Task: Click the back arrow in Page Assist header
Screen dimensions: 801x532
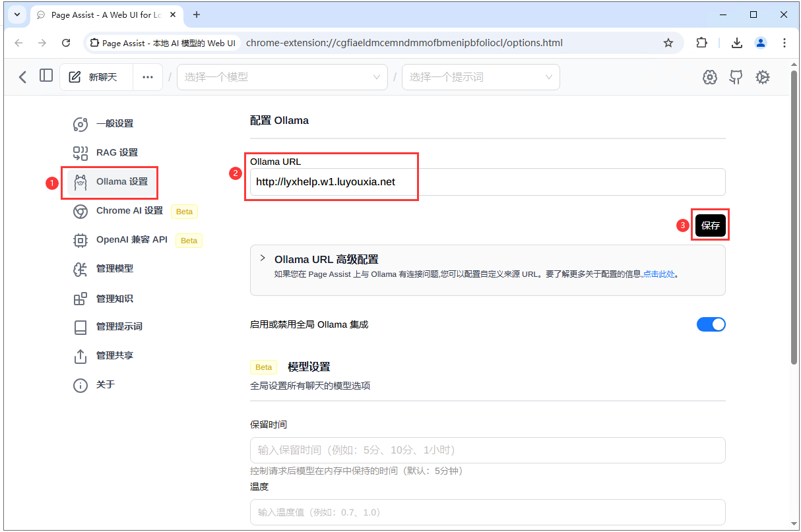Action: tap(22, 77)
